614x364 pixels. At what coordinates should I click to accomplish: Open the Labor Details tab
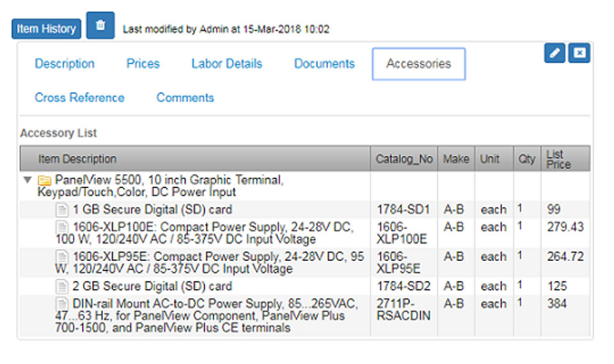[x=226, y=64]
